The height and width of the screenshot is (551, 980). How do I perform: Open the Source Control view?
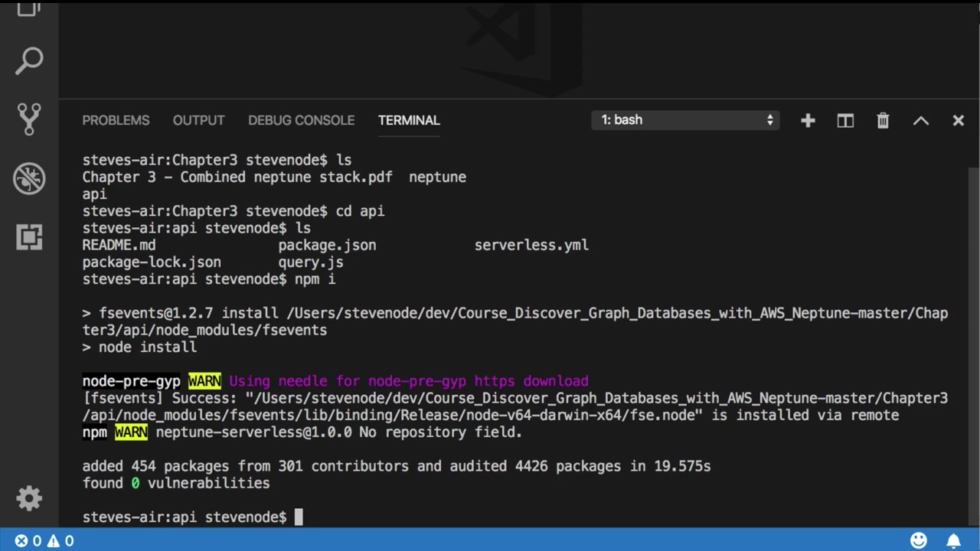pyautogui.click(x=29, y=119)
